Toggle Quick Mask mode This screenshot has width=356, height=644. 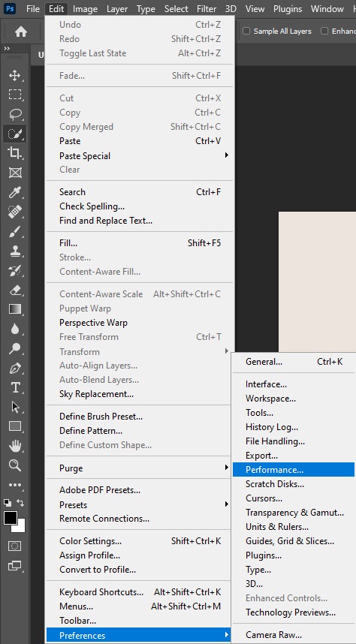15,546
